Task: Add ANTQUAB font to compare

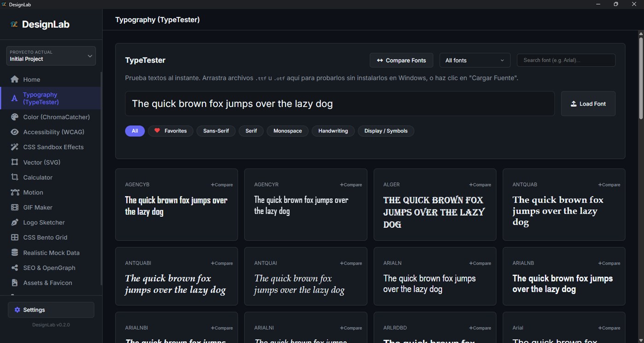Action: (609, 185)
